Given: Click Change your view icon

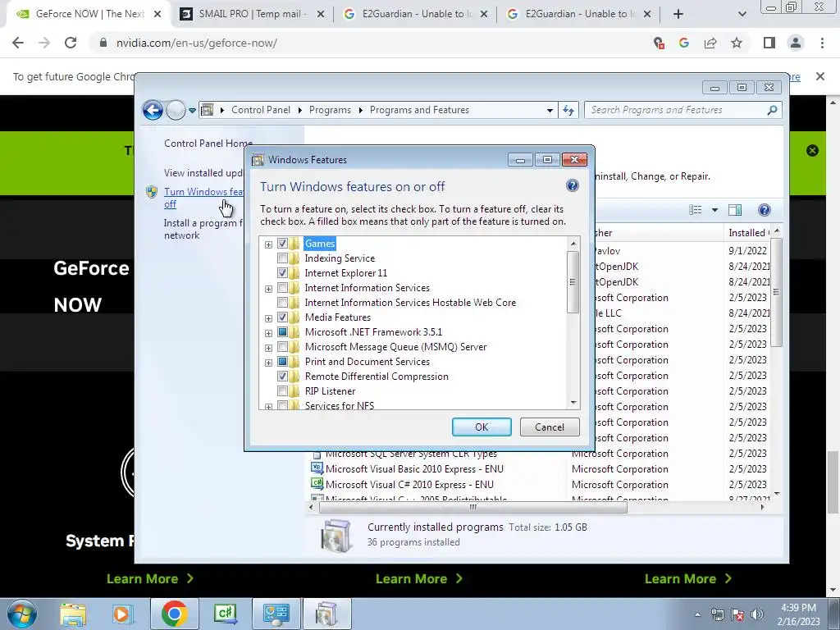Looking at the screenshot, I should pos(696,210).
